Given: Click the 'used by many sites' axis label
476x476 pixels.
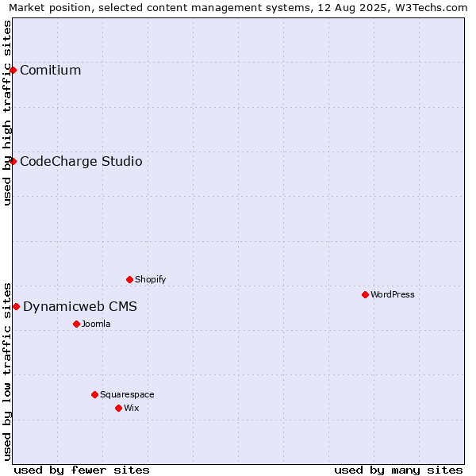Looking at the screenshot, I should pyautogui.click(x=398, y=470).
